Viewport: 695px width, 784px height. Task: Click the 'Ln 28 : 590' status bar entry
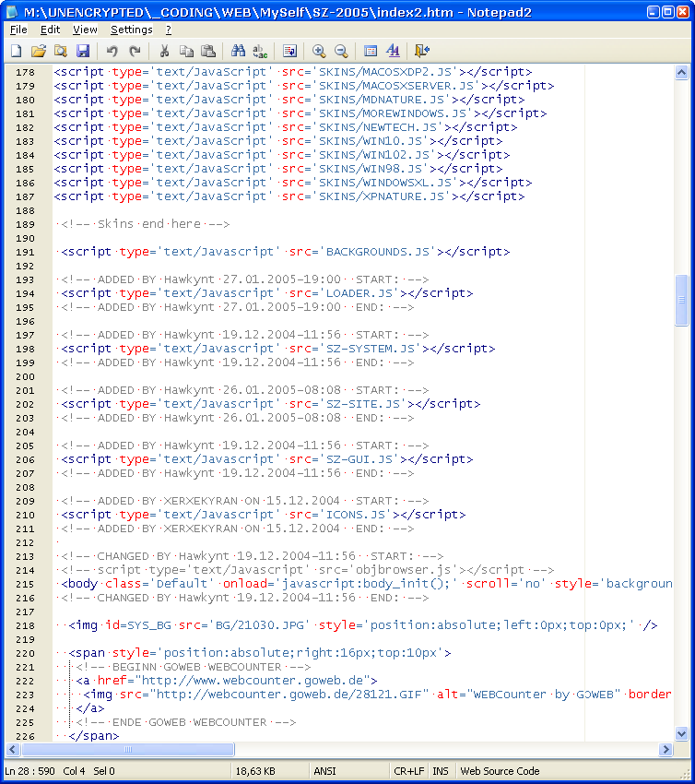click(x=29, y=771)
